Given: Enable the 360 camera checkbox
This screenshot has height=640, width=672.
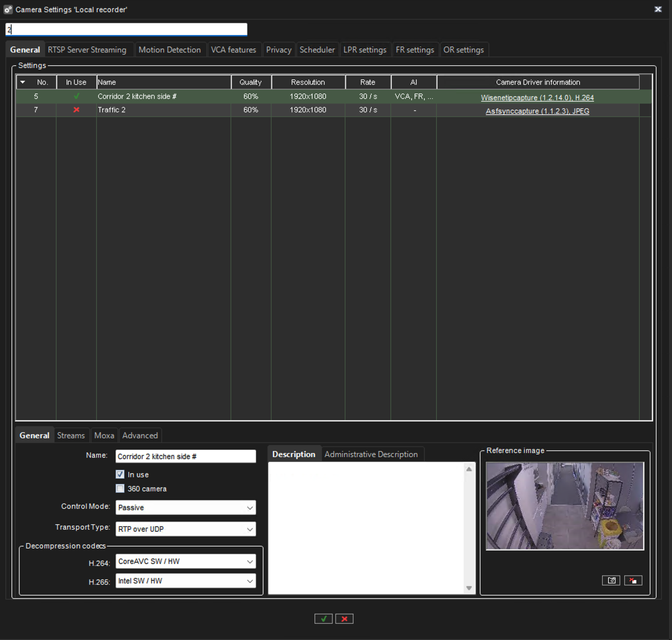Looking at the screenshot, I should 120,489.
